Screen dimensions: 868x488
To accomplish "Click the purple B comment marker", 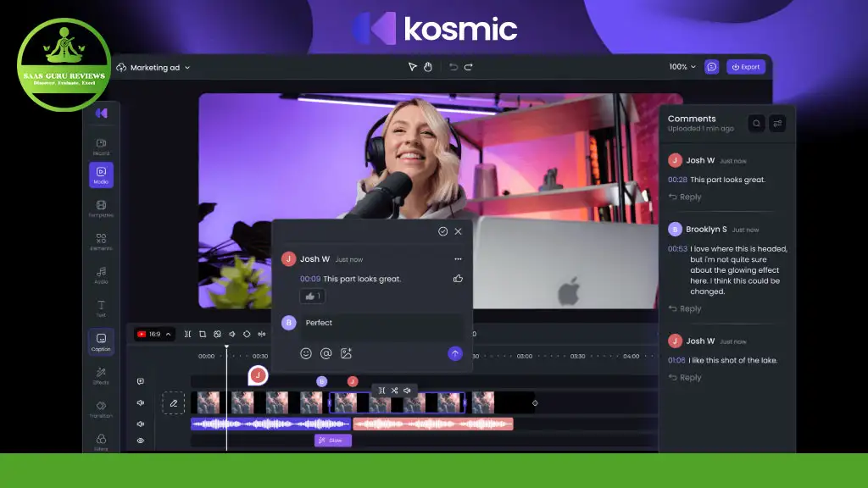I will pos(321,381).
